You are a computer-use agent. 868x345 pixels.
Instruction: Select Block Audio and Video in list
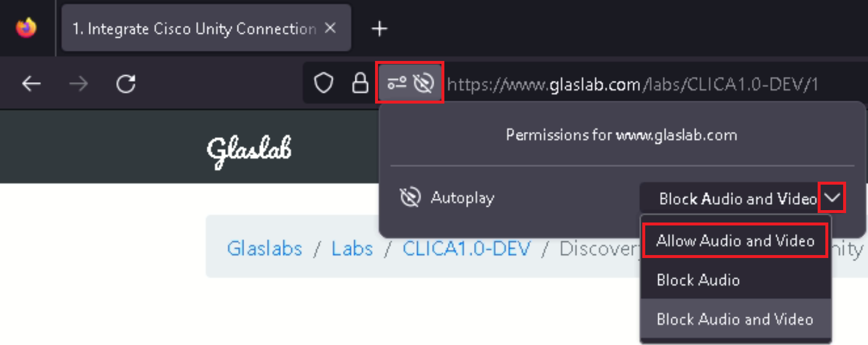point(735,320)
